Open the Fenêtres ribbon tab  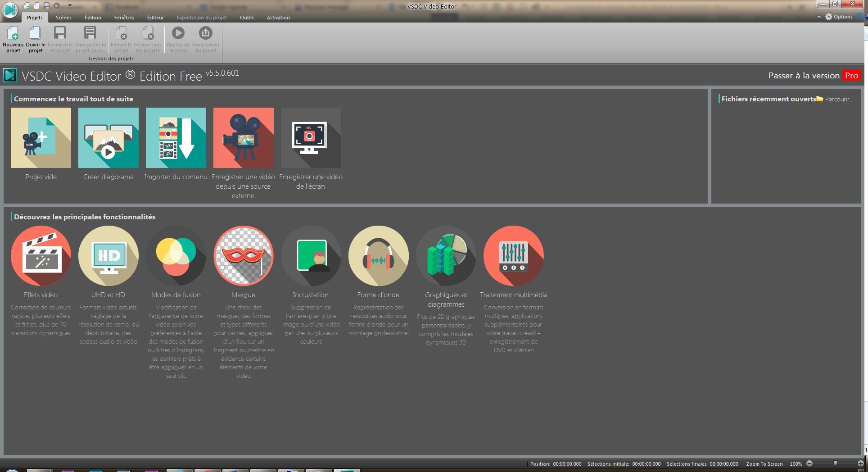point(124,18)
